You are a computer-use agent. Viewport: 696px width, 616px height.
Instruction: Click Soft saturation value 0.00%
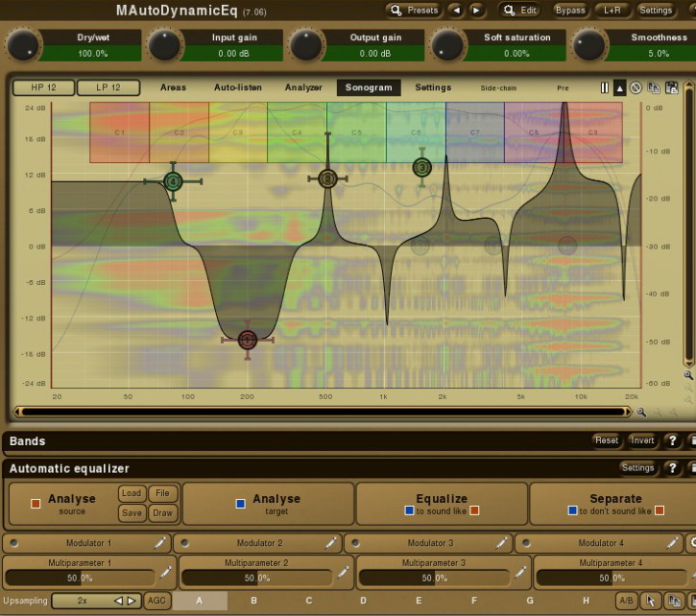coord(516,54)
